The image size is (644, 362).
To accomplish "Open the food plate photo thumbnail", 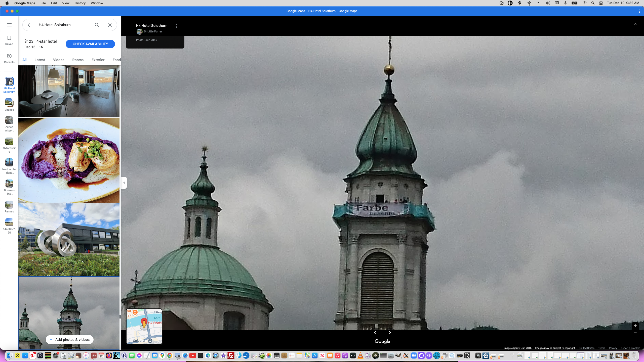I will click(x=69, y=160).
